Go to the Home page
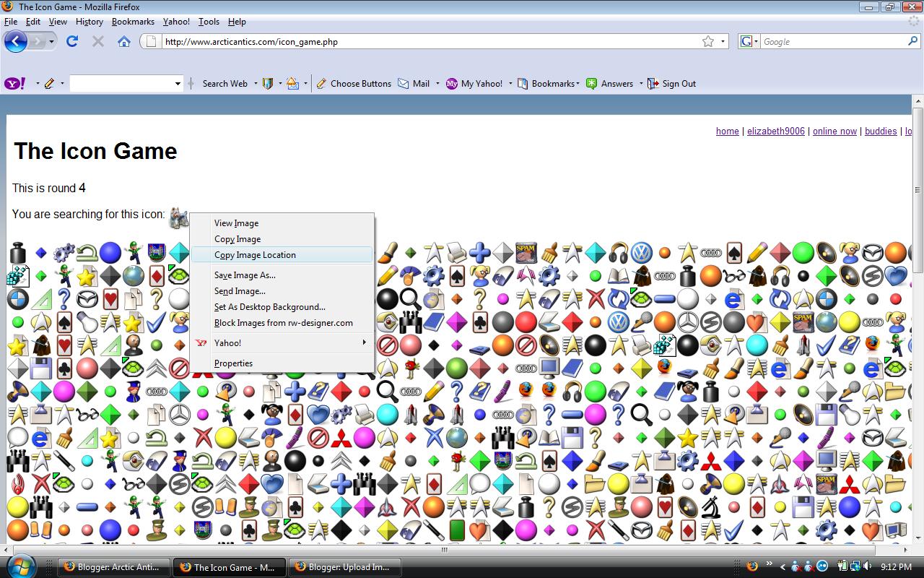Screen dimensions: 924x578 pos(124,41)
